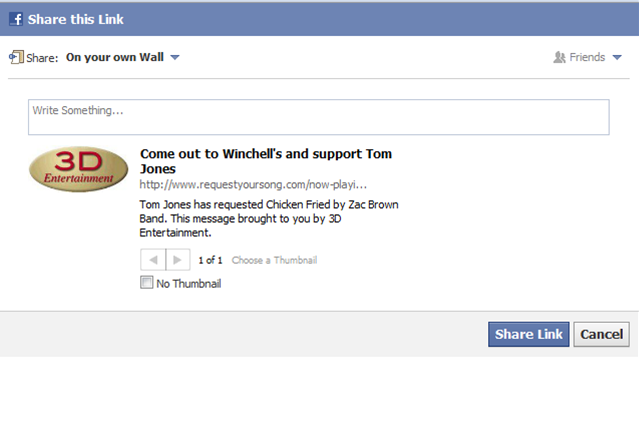This screenshot has height=437, width=639.
Task: Click the Facebook logo in the dialog header
Action: click(15, 18)
